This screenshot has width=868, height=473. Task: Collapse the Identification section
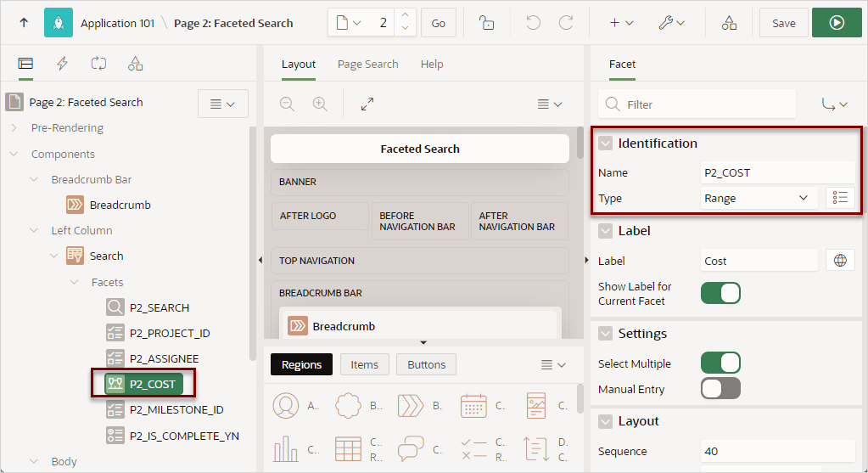point(606,144)
